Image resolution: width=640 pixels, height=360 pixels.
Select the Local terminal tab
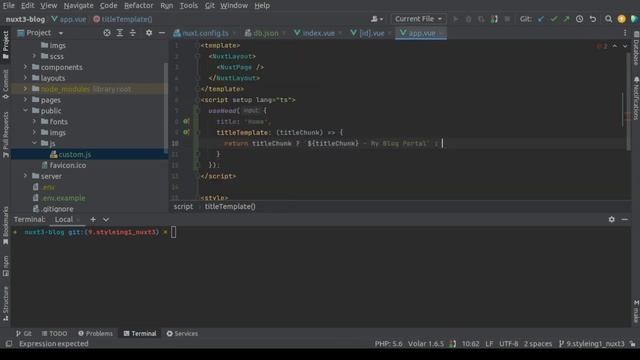point(64,219)
